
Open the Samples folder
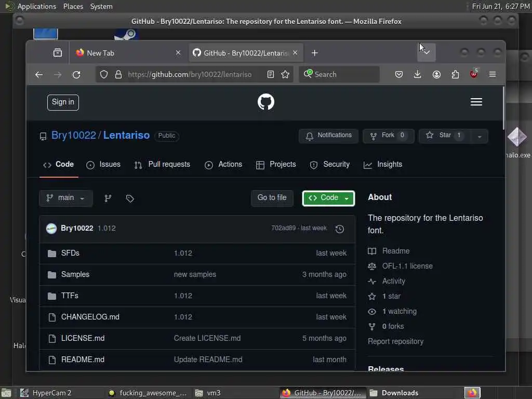[75, 274]
